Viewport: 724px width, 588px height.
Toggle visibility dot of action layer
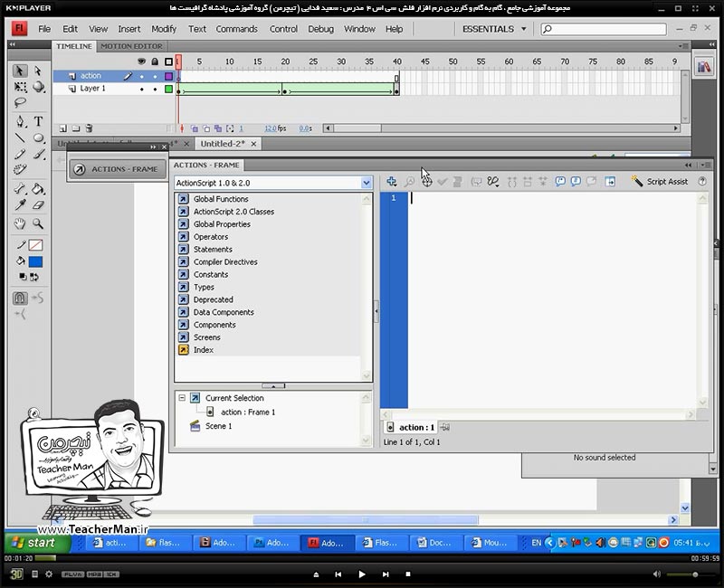142,76
